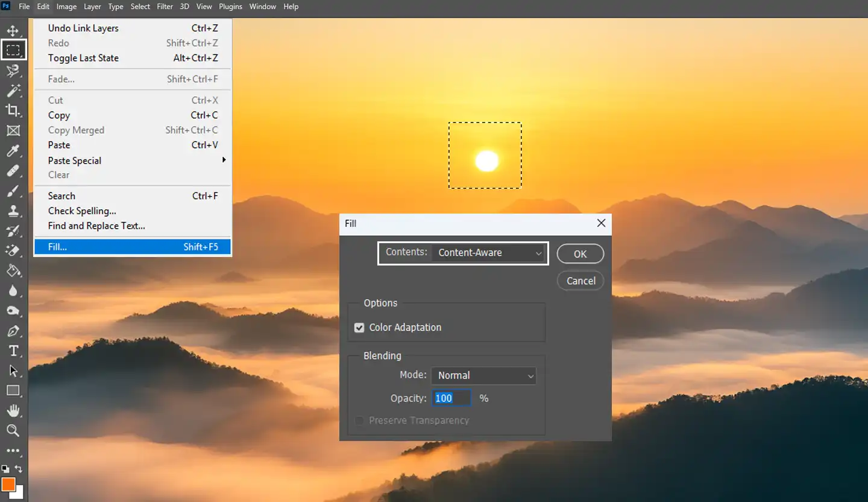Click the Photoshop Ps logo icon

[7, 7]
